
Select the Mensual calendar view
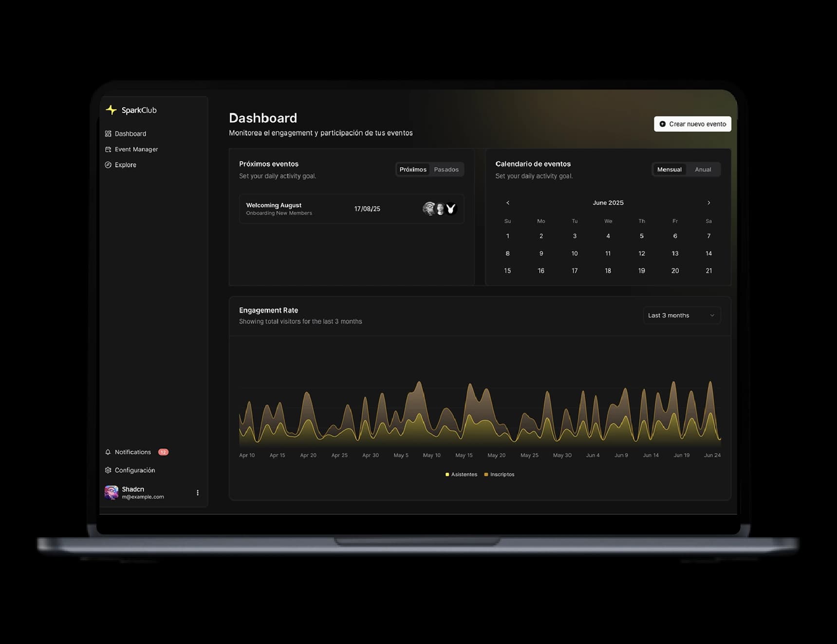tap(669, 169)
